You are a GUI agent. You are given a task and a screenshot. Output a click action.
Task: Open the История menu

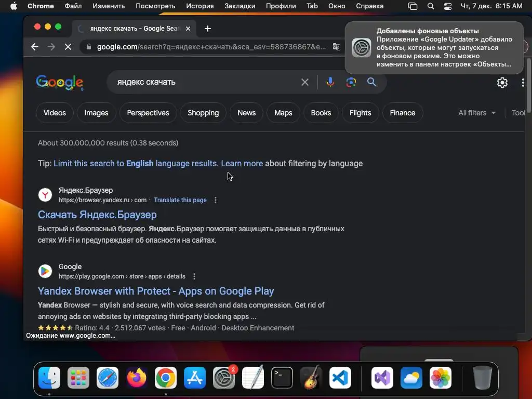click(x=200, y=6)
